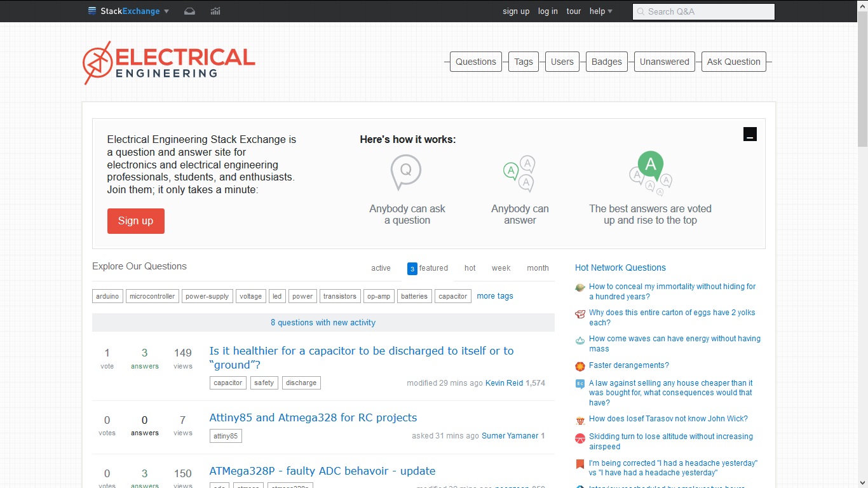Open the Iosef Tarasov John Wick question

pyautogui.click(x=668, y=419)
